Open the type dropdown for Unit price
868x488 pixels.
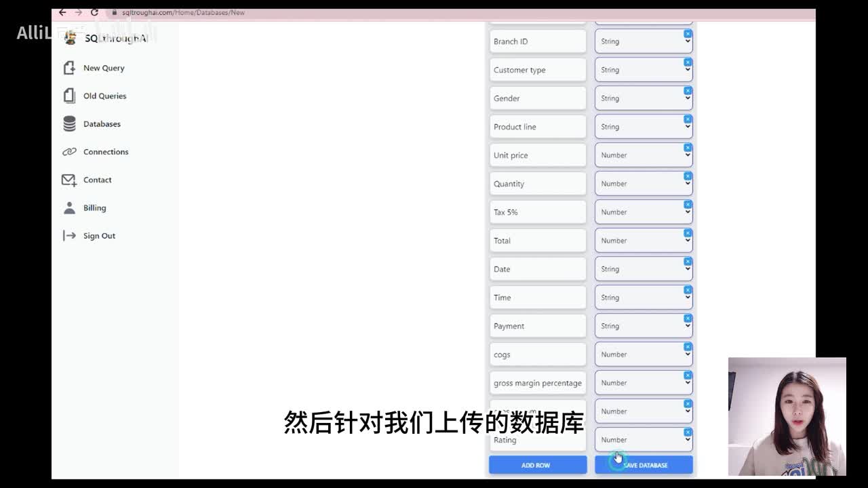tap(642, 156)
